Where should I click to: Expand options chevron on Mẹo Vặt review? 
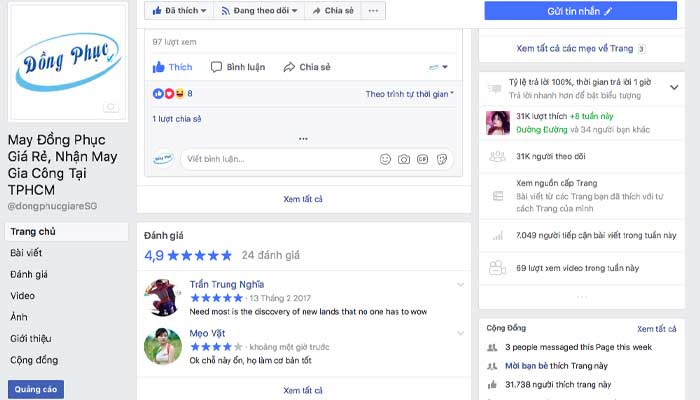460,333
